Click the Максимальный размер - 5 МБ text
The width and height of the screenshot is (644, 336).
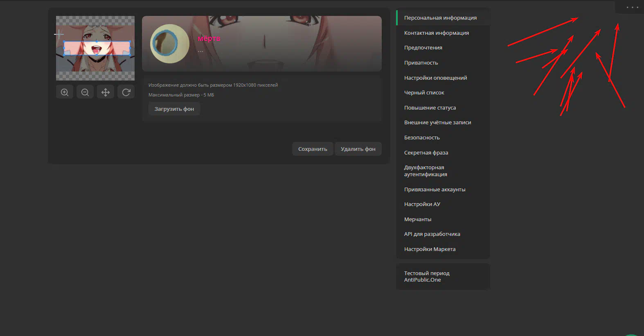[x=181, y=95]
